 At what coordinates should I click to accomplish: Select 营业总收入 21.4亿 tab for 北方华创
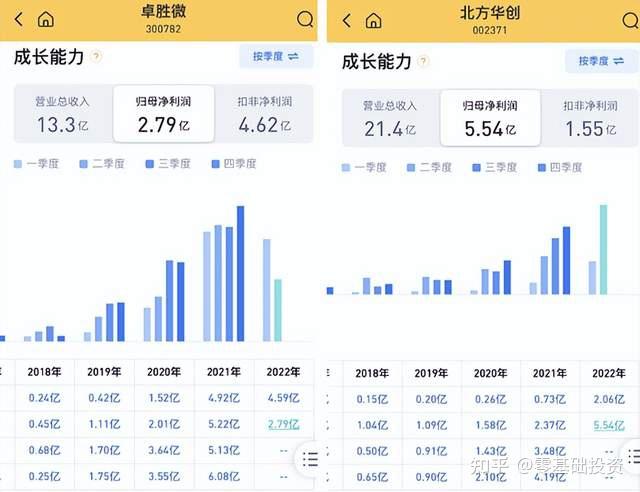[390, 118]
